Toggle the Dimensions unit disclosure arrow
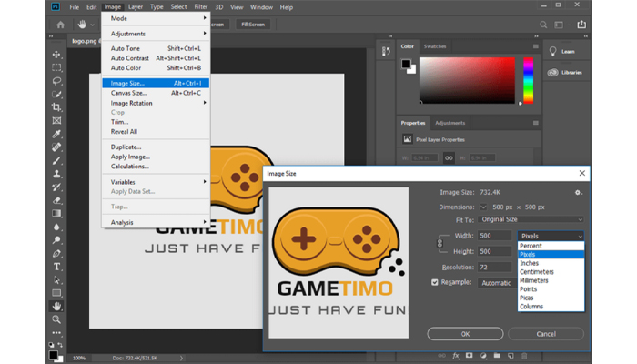This screenshot has width=637, height=364. (x=484, y=207)
